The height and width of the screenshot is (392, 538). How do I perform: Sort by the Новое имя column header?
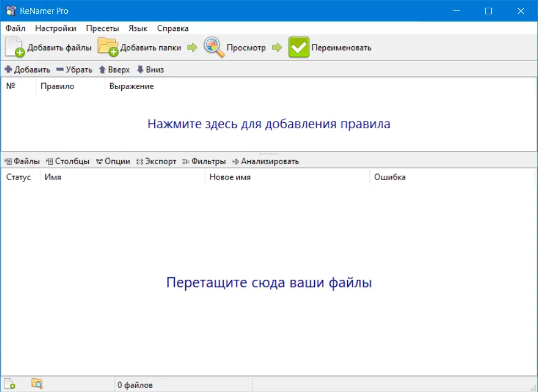(287, 177)
